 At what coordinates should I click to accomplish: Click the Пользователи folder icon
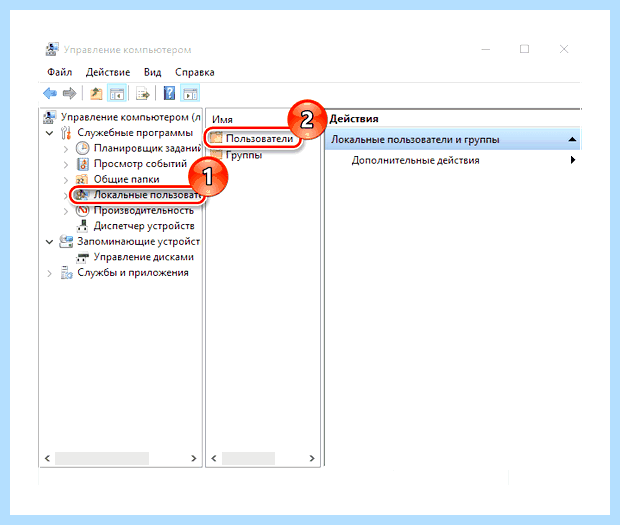click(216, 138)
